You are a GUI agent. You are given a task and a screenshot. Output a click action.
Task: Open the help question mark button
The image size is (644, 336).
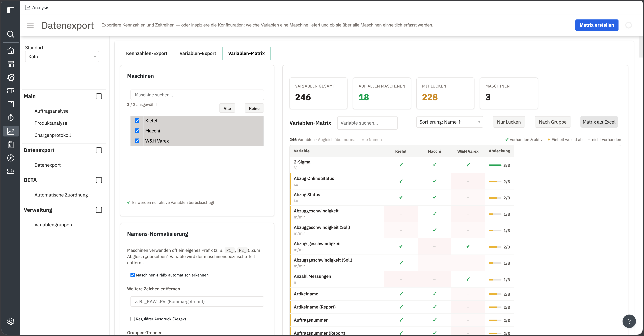(x=629, y=321)
